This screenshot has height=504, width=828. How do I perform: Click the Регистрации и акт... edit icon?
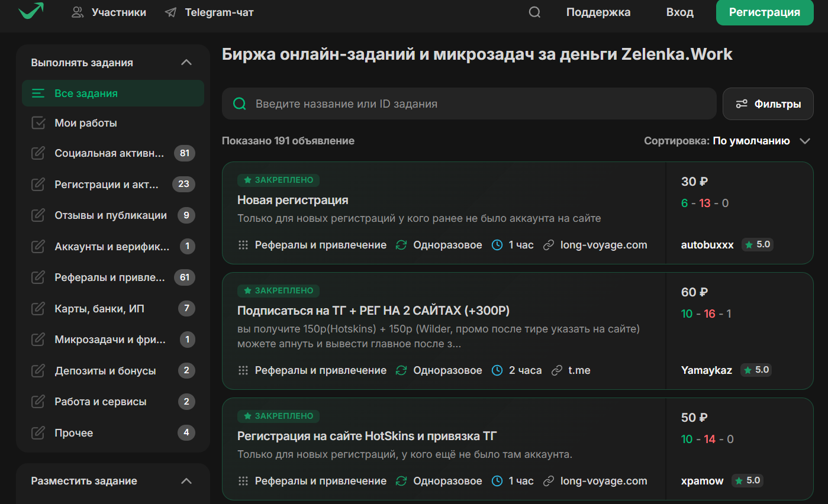point(38,185)
